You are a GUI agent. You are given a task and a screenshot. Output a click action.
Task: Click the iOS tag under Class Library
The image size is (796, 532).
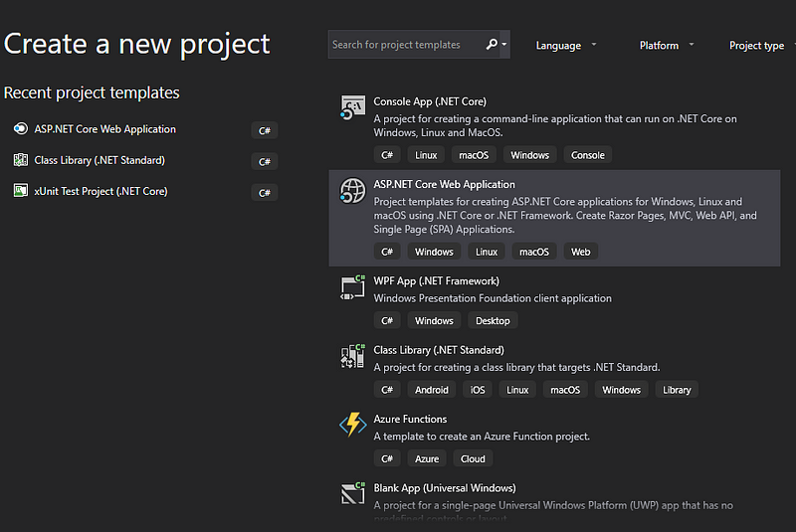coord(478,390)
